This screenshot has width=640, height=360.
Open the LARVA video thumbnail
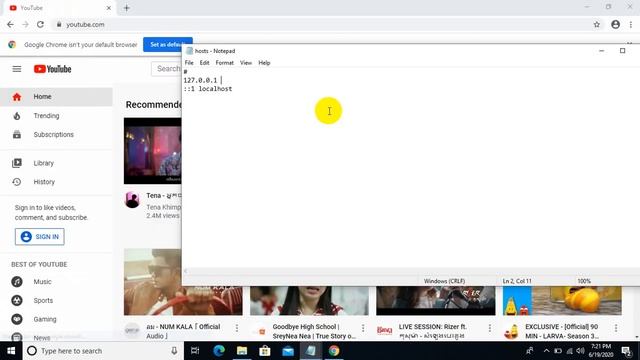coord(562,301)
